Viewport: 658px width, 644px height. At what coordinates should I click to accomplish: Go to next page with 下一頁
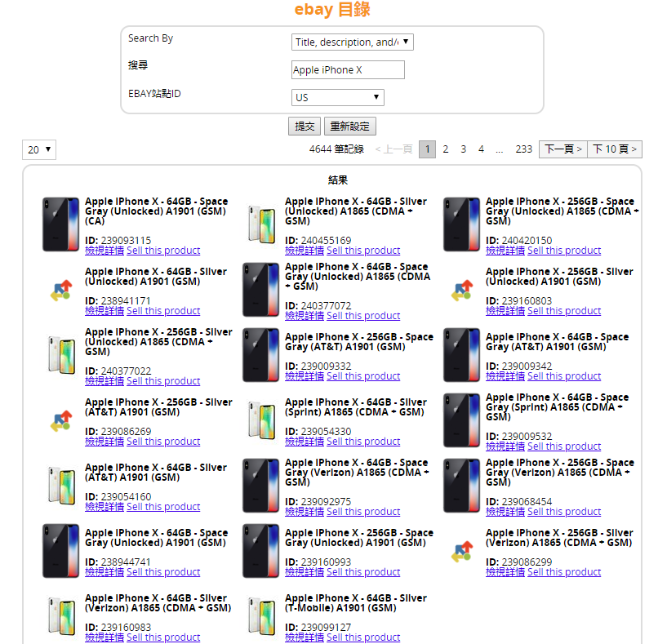point(563,149)
